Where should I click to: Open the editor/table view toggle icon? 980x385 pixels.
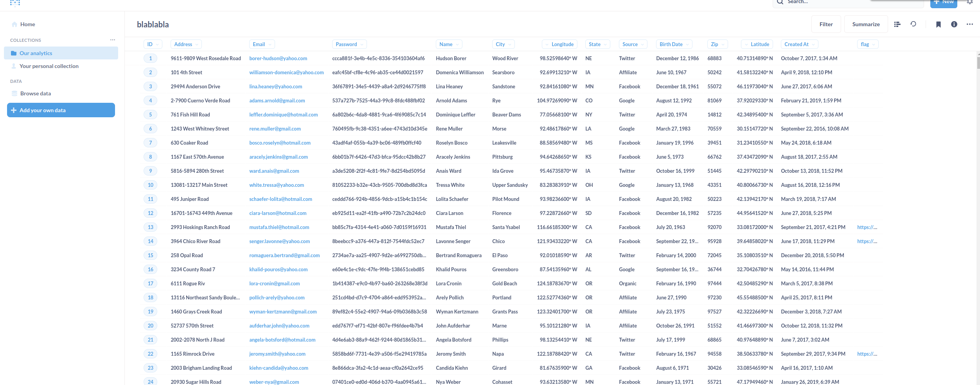point(897,24)
